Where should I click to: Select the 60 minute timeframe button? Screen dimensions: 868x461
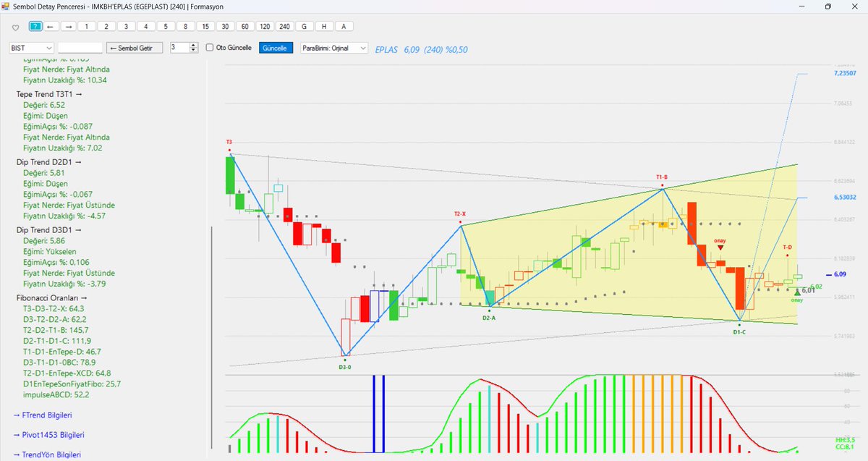[244, 26]
